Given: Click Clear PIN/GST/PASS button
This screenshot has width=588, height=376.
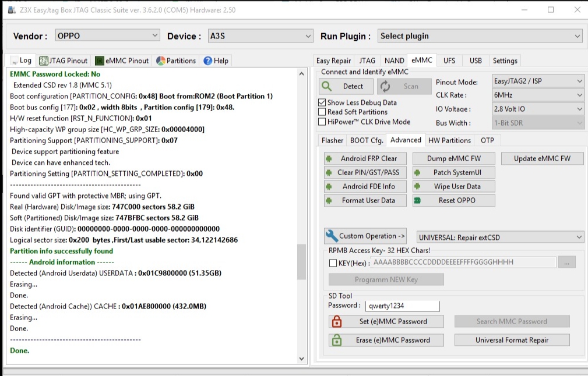Looking at the screenshot, I should pyautogui.click(x=365, y=172).
